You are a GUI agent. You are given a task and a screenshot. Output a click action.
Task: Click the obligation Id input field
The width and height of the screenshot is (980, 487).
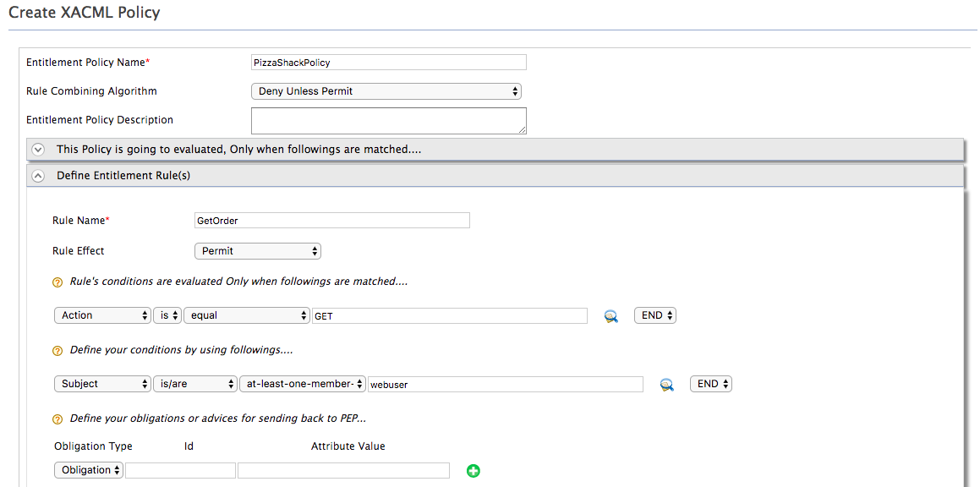point(179,469)
